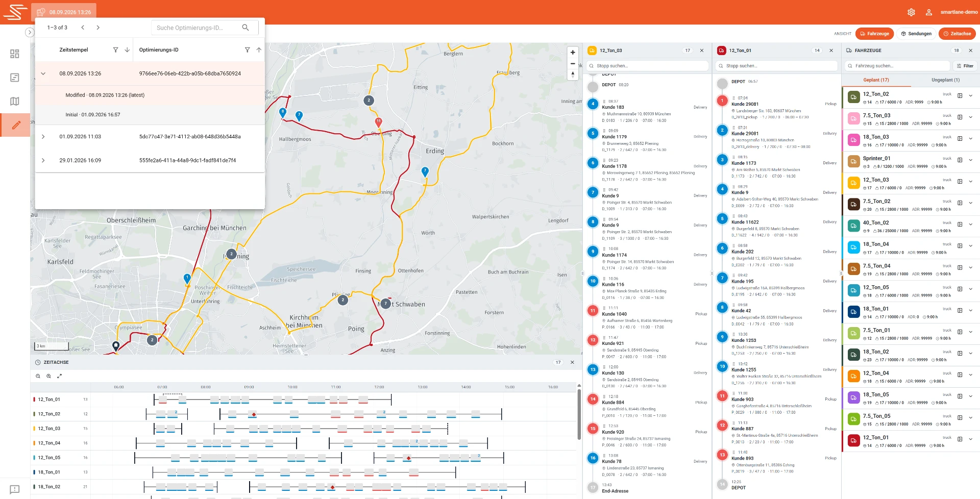Expand 12_Ton_02 vehicle details chevron
The width and height of the screenshot is (980, 499).
click(x=971, y=96)
